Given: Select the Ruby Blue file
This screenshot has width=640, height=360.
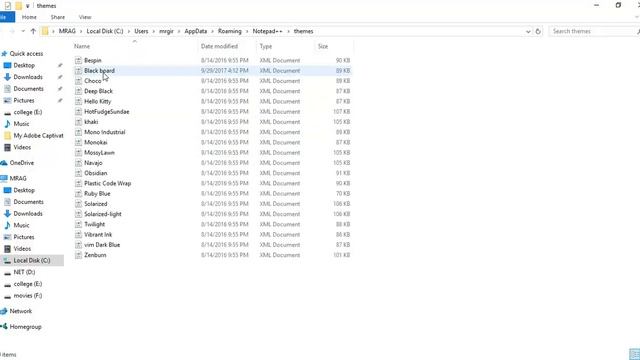Looking at the screenshot, I should tap(97, 193).
